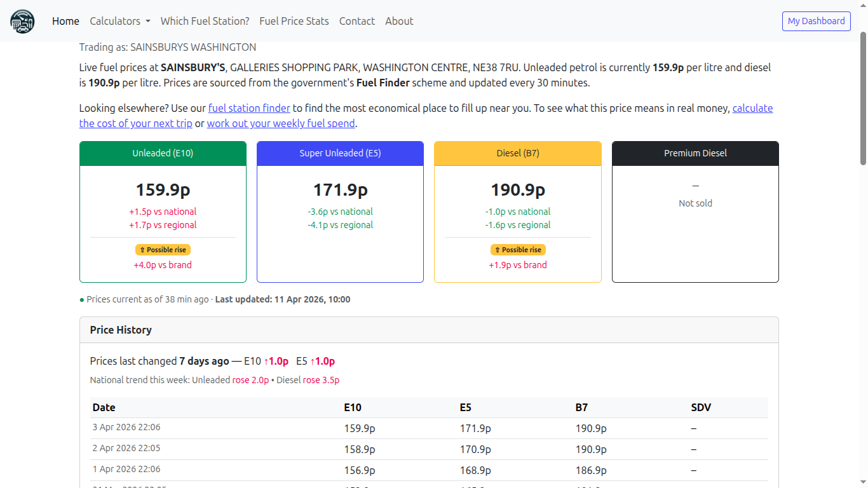Click -1.6p vs regional text

518,225
